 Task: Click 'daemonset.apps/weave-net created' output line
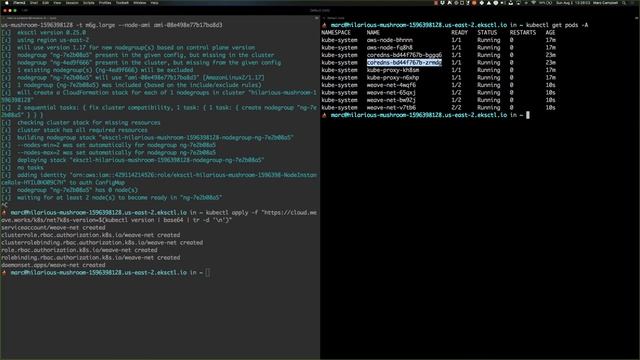coord(53,265)
